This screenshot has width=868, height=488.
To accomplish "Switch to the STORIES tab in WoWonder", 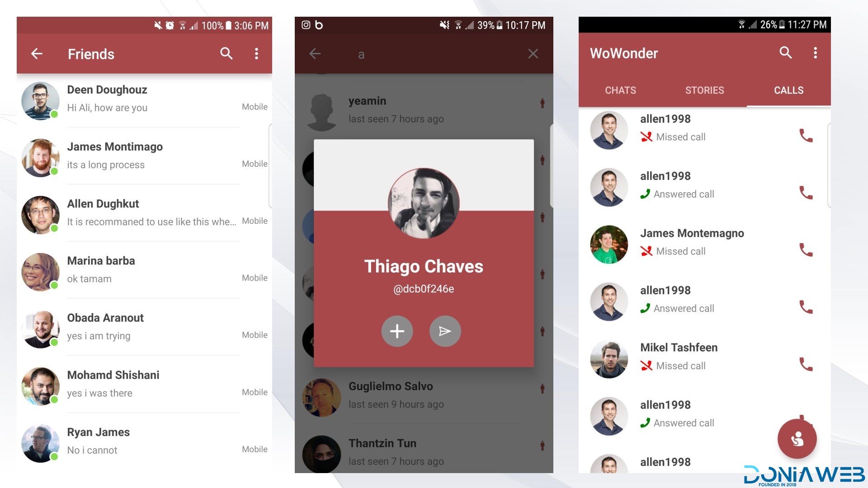I will [705, 90].
